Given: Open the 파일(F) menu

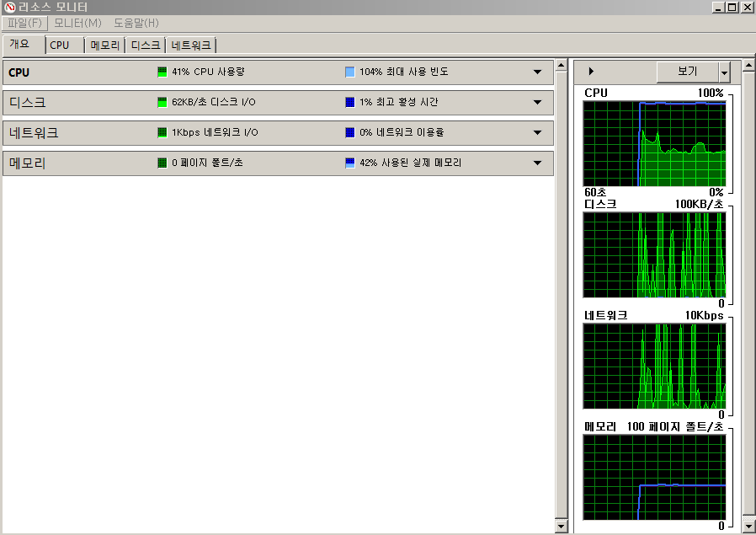Looking at the screenshot, I should tap(25, 23).
